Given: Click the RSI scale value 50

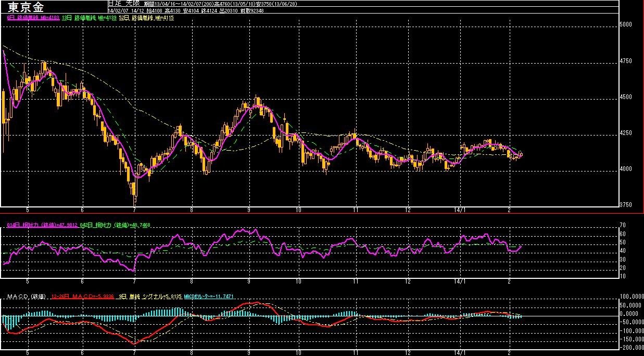Looking at the screenshot, I should [622, 242].
